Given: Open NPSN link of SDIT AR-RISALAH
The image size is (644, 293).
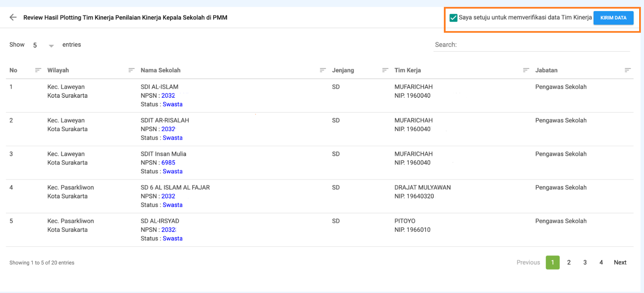Looking at the screenshot, I should point(168,129).
